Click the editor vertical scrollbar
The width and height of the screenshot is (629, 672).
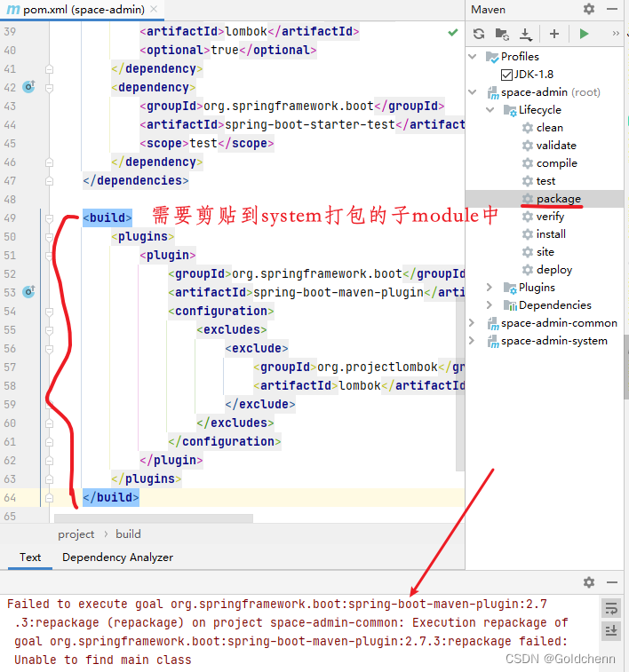pos(460,383)
